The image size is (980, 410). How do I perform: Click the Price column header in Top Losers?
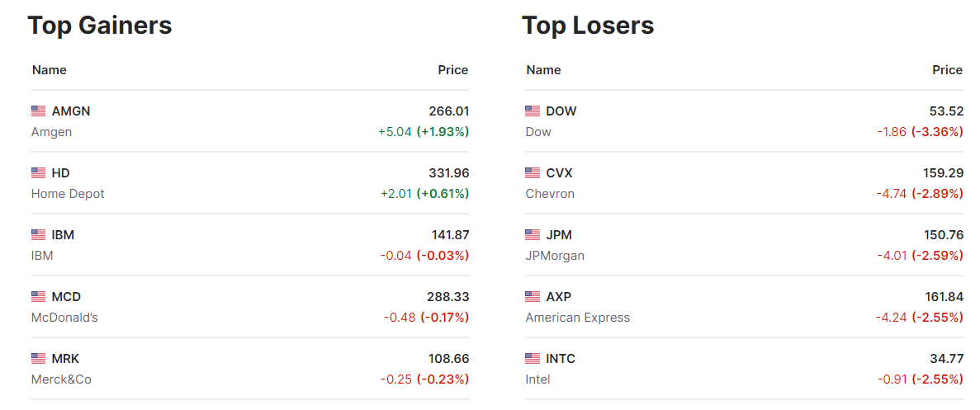[947, 70]
